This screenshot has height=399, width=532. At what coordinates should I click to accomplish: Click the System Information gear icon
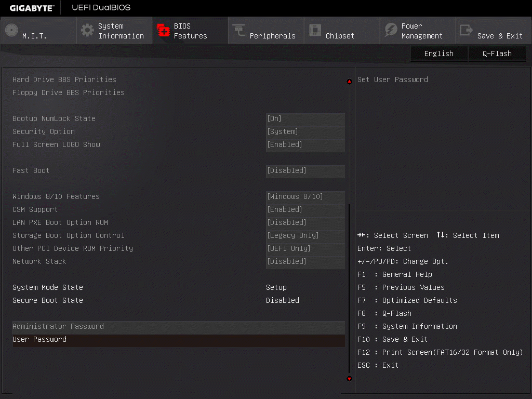click(87, 30)
